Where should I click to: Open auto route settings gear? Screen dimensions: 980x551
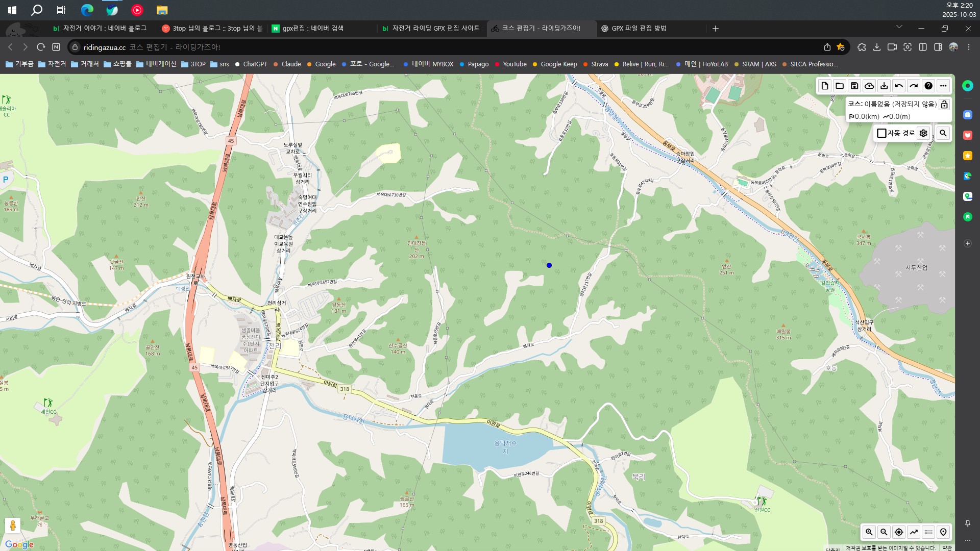click(x=923, y=133)
